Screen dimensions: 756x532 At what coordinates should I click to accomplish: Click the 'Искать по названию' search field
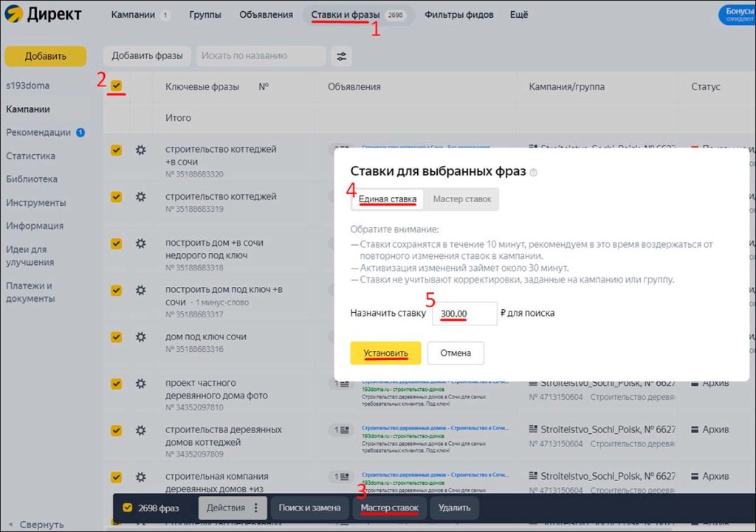pyautogui.click(x=261, y=56)
